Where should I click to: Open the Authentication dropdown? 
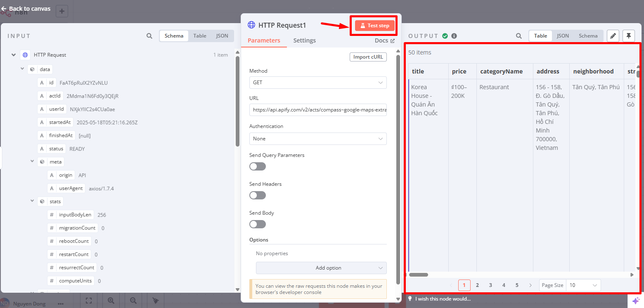point(318,139)
